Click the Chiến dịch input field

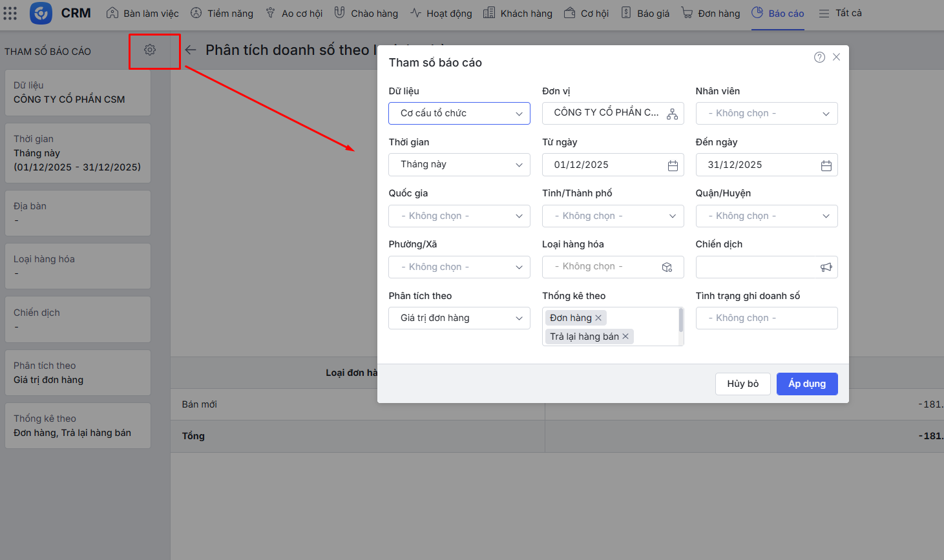(767, 267)
